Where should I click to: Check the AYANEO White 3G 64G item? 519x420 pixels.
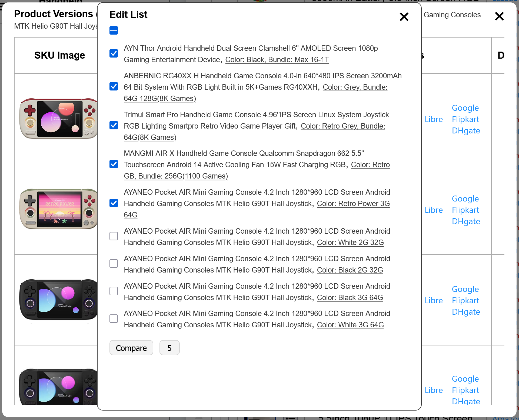click(x=114, y=319)
